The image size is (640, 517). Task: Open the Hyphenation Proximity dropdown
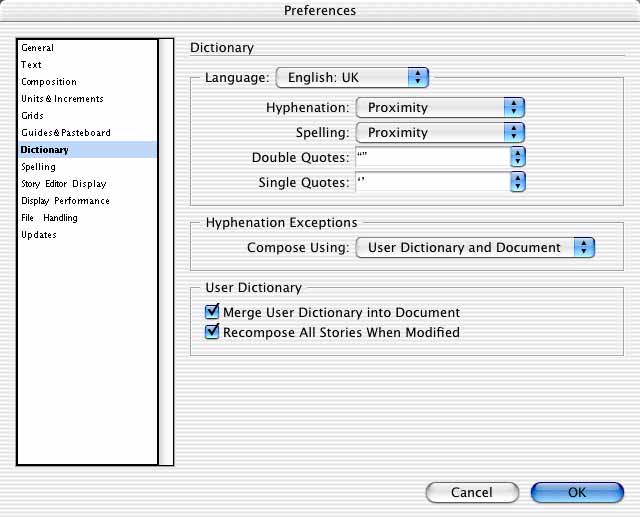click(x=440, y=108)
